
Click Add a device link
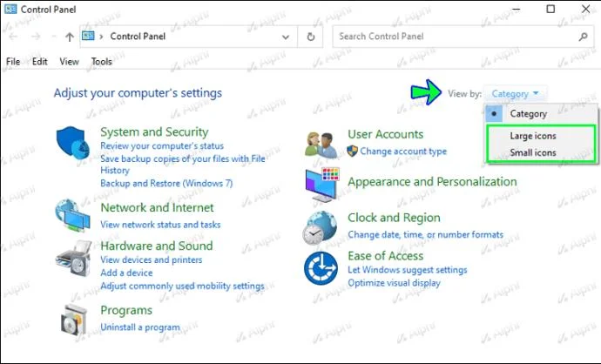click(126, 273)
